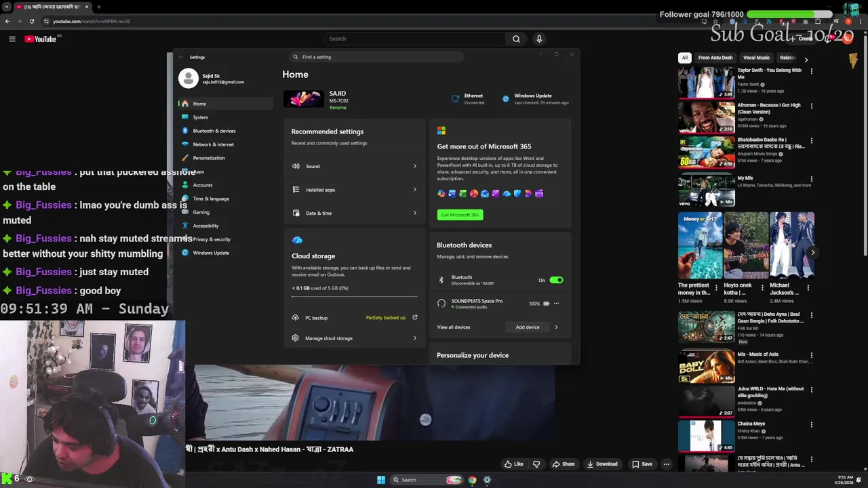Open View all devices chevron
This screenshot has height=488, width=868.
click(x=556, y=327)
